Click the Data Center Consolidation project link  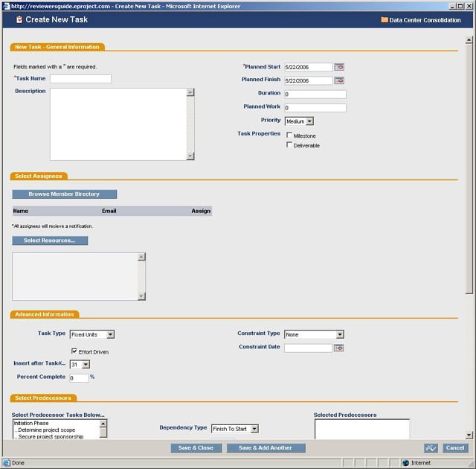425,20
